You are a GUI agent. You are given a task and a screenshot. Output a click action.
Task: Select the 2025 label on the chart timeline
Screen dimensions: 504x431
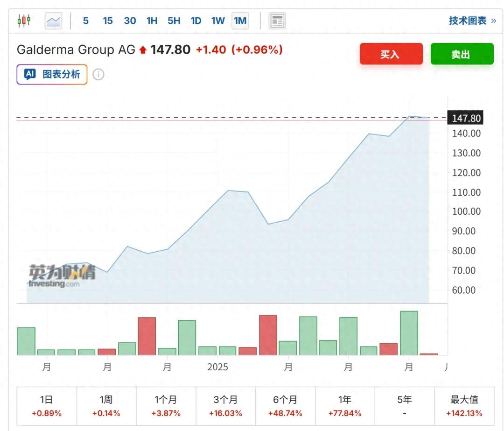(x=217, y=367)
